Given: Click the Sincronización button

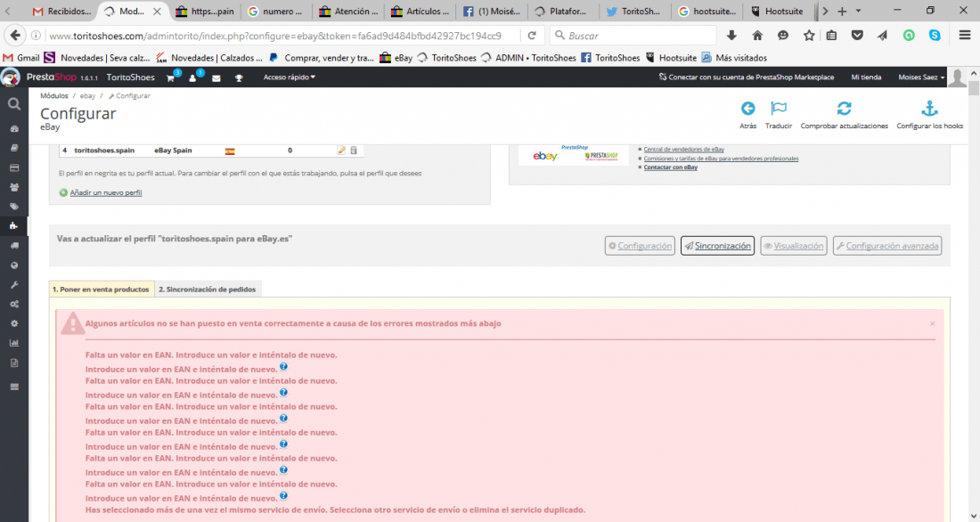Looking at the screenshot, I should click(x=717, y=246).
